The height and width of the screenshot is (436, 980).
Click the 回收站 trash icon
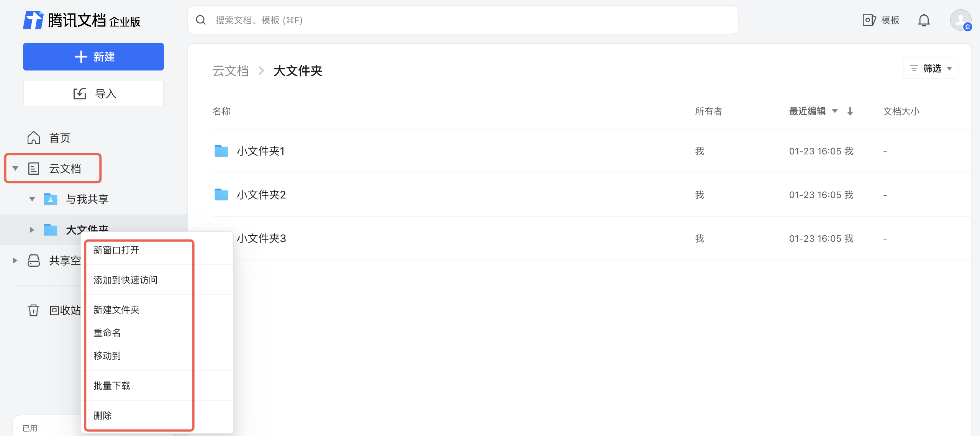tap(33, 310)
